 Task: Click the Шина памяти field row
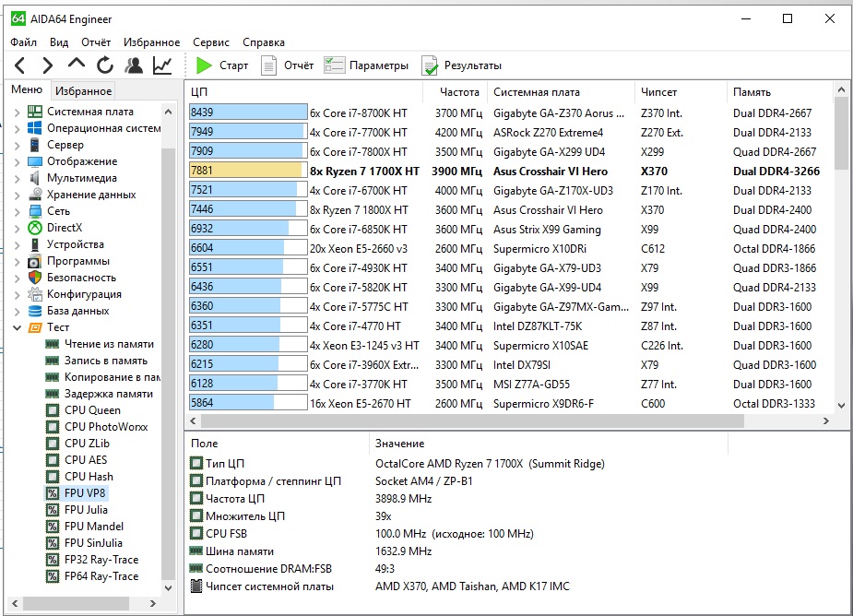pos(457,551)
